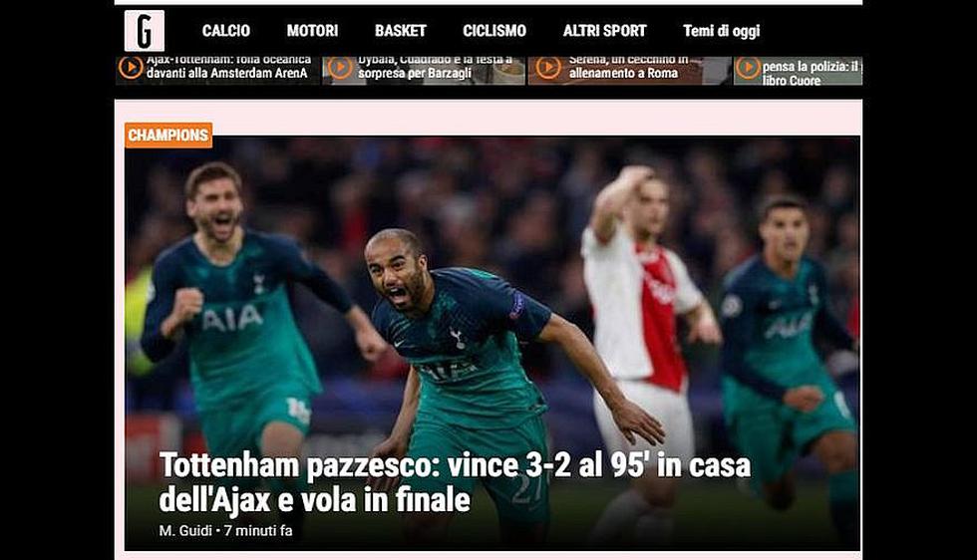This screenshot has width=977, height=560.
Task: Play the Serena allenamento a Roma video
Action: (548, 68)
